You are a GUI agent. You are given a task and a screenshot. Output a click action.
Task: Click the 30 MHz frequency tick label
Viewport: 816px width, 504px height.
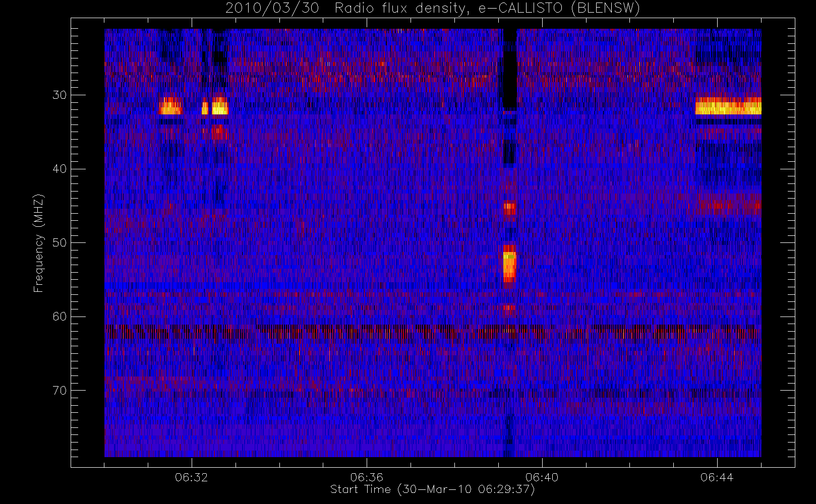coord(60,95)
